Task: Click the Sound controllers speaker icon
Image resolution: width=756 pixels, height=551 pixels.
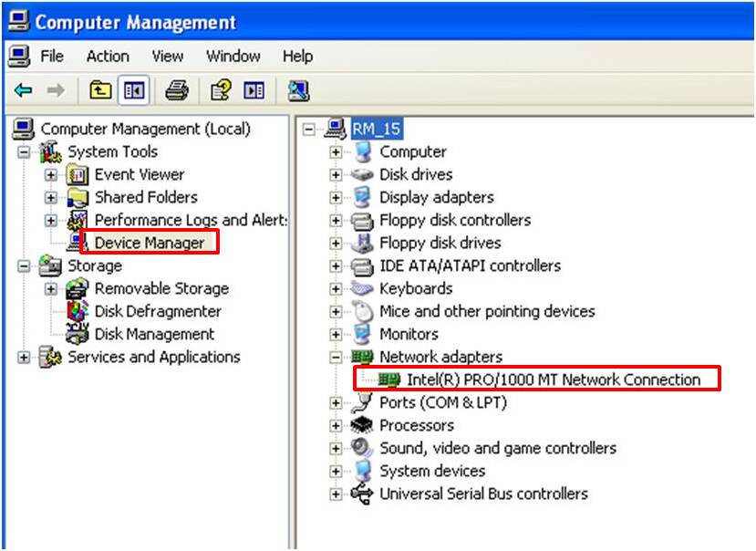Action: point(362,448)
